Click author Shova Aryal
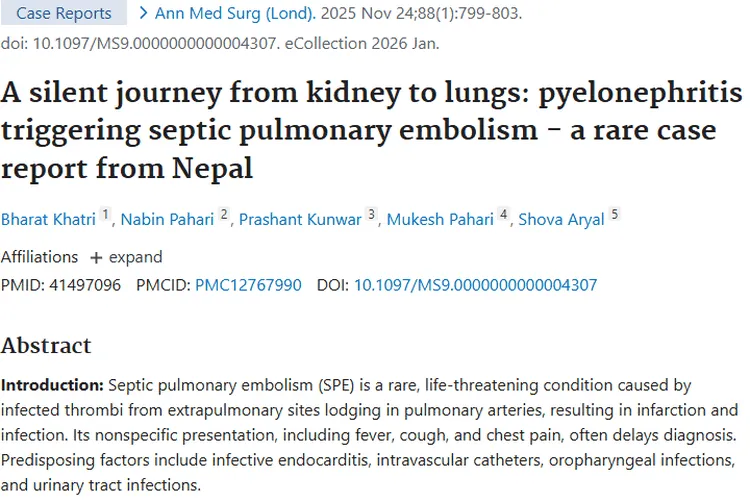Viewport: 750px width, 500px height. click(561, 220)
